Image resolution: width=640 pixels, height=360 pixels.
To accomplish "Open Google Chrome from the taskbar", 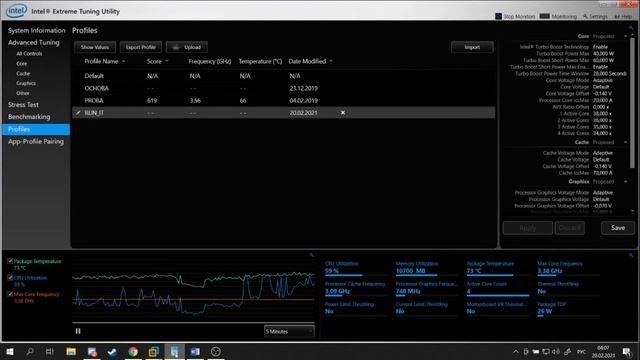I will click(133, 351).
